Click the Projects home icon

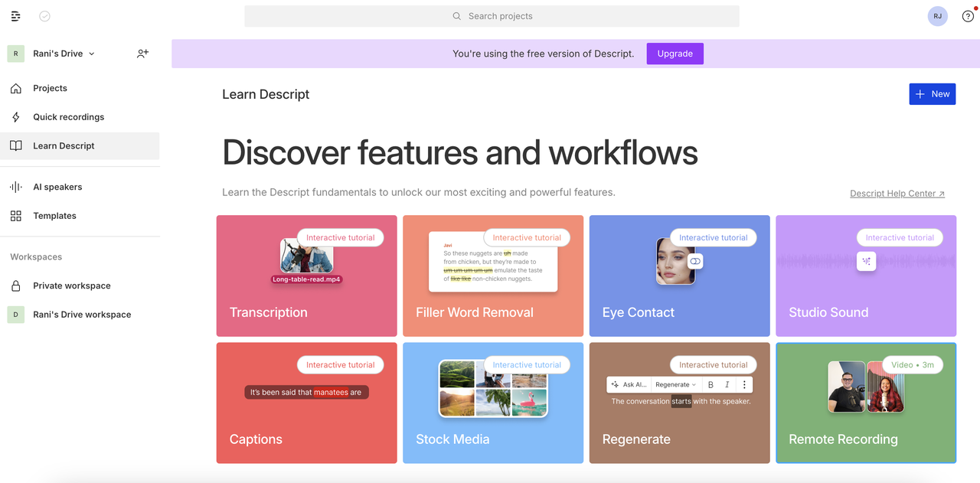[x=16, y=88]
